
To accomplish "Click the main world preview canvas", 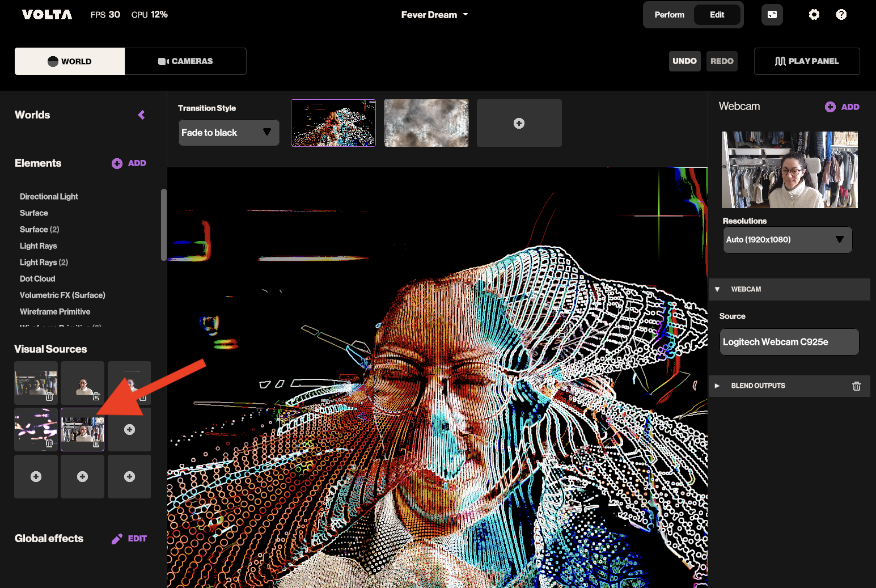I will point(437,378).
